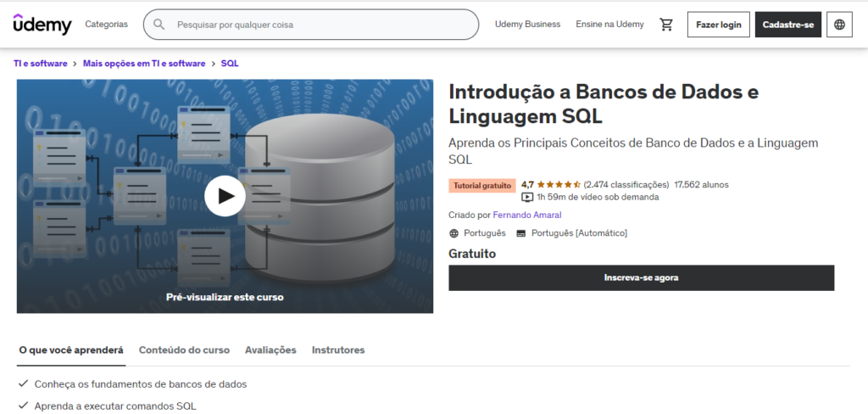Go to Mais opções em TI e software

(x=144, y=64)
